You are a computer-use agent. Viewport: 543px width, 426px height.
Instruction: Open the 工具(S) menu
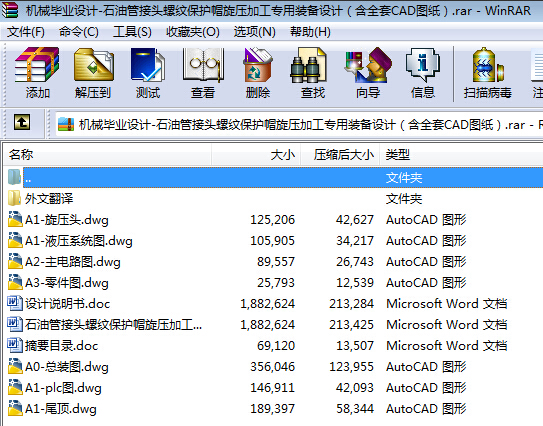click(132, 32)
